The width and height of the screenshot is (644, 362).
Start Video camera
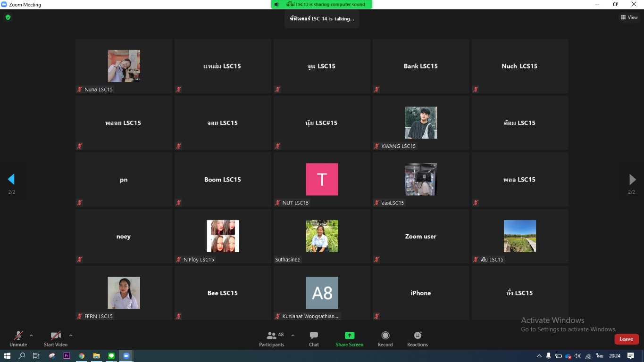coord(56,338)
